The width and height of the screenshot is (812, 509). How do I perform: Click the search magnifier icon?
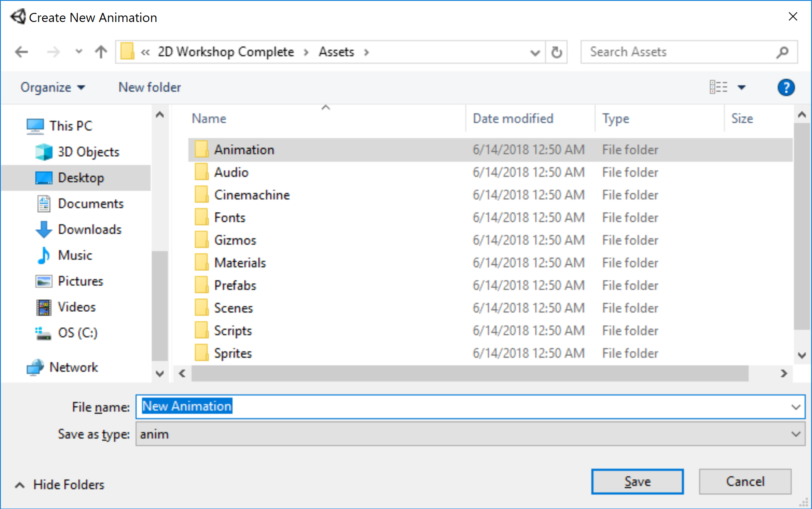(782, 52)
